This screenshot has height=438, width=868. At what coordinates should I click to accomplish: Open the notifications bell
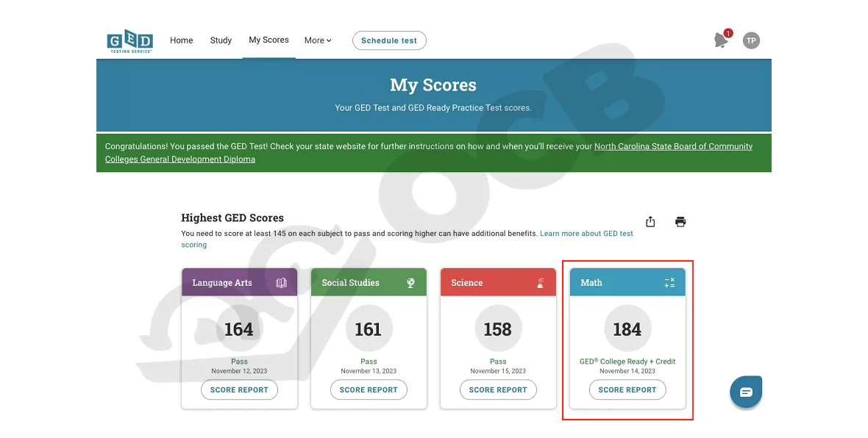(x=721, y=40)
